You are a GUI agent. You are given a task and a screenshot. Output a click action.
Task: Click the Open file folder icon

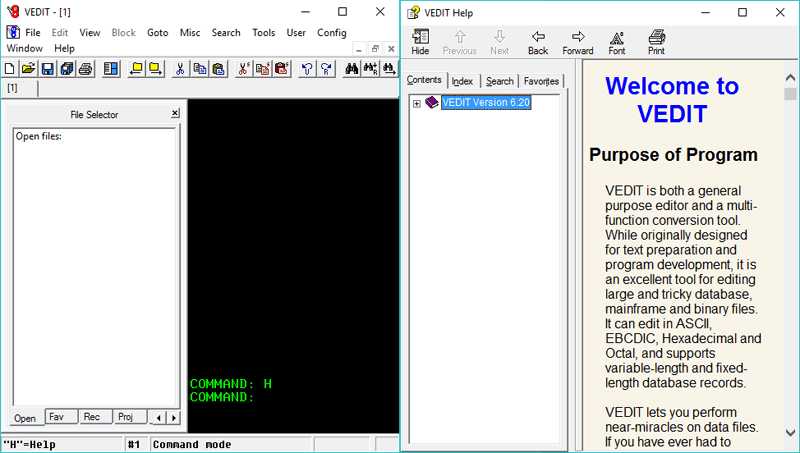[x=29, y=68]
